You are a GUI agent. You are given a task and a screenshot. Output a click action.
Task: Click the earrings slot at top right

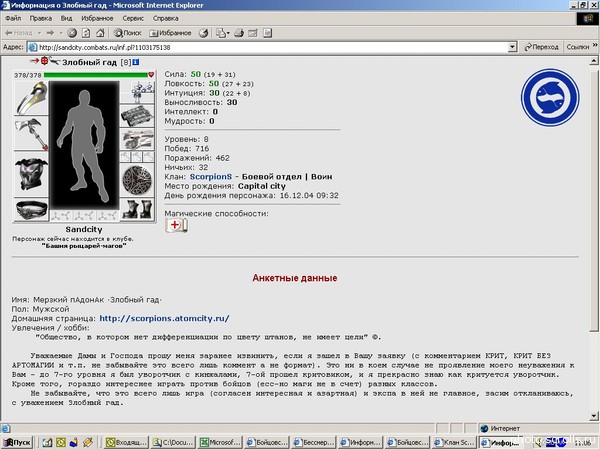[x=137, y=92]
